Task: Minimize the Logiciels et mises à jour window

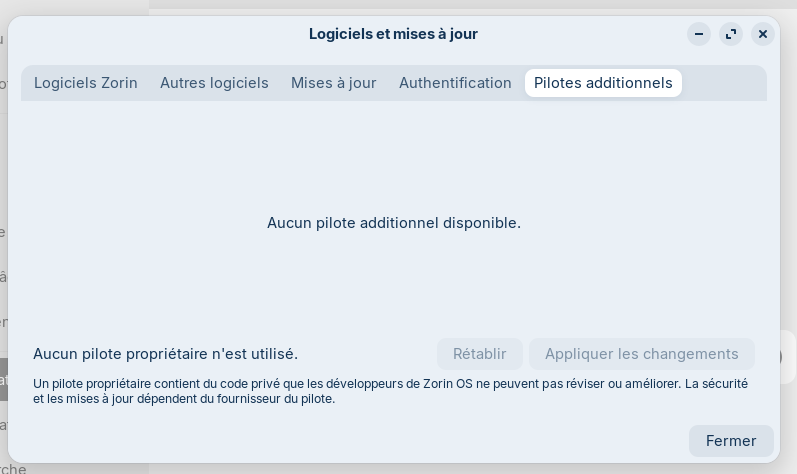Action: click(699, 34)
